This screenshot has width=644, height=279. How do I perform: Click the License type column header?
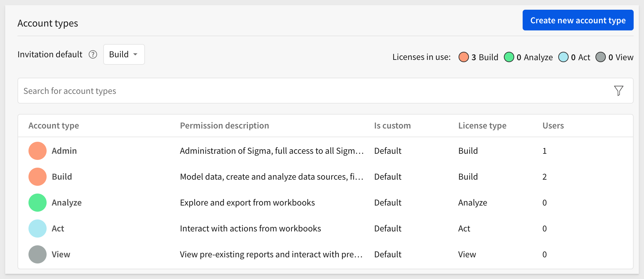(482, 126)
